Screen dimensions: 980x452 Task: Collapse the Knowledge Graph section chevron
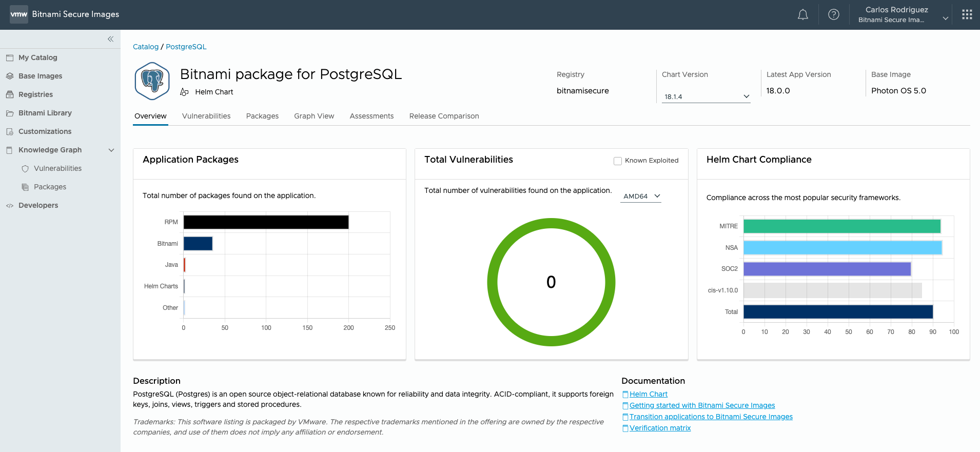(111, 150)
